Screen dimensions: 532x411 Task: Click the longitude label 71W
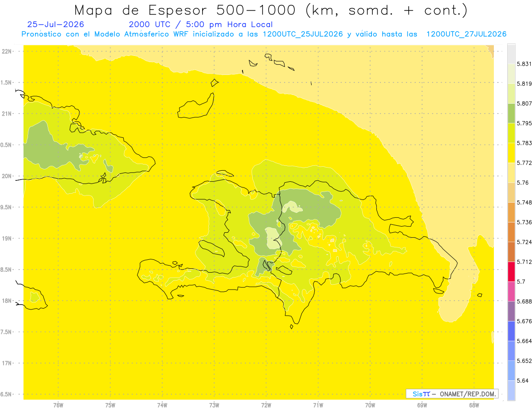(318, 405)
